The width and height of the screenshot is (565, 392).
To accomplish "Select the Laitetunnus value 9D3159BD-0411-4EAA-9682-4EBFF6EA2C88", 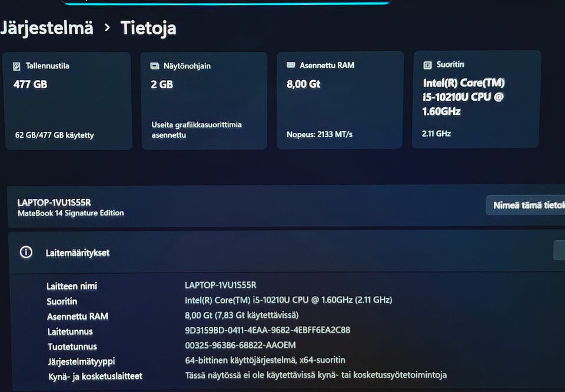I will pos(267,330).
